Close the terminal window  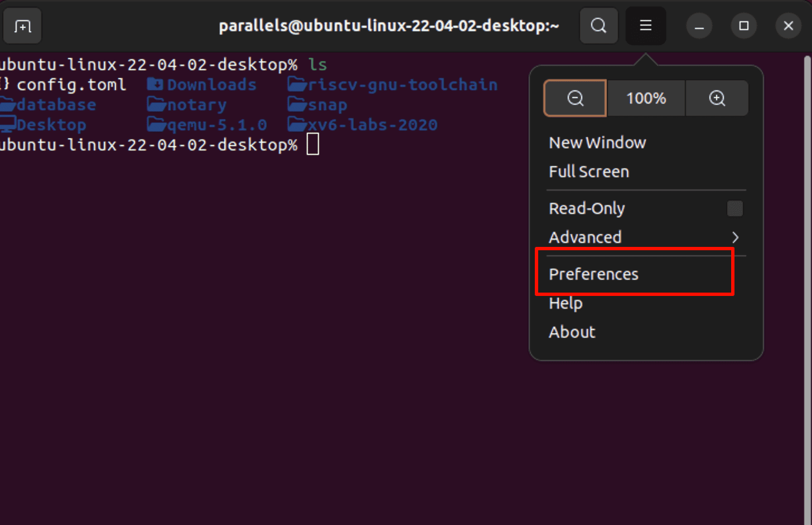[788, 26]
